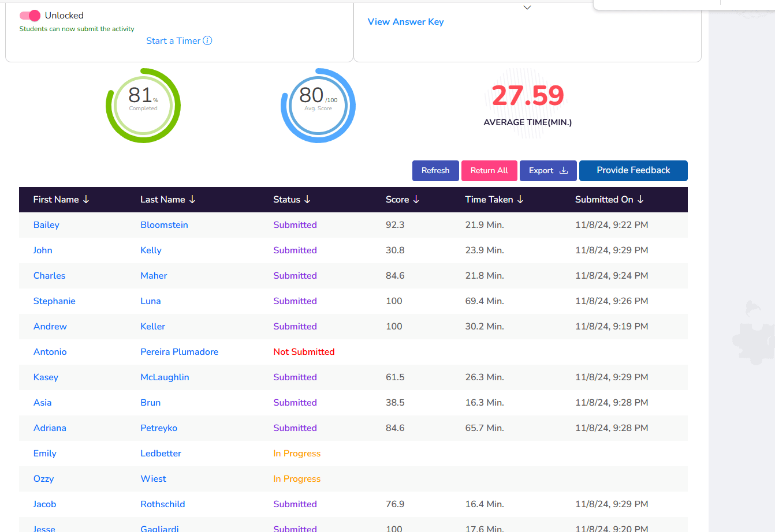The height and width of the screenshot is (532, 775).
Task: Open student Andrew's first name link
Action: (x=50, y=327)
